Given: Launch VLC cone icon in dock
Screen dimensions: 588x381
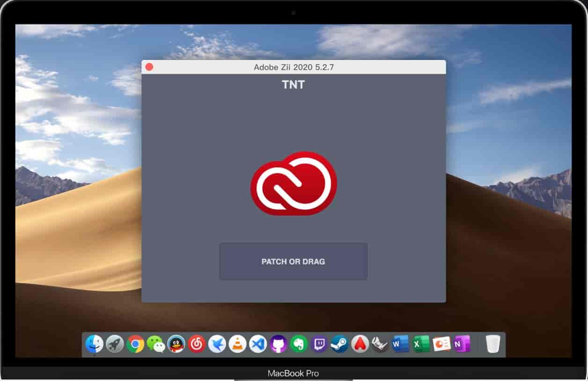Looking at the screenshot, I should coord(238,344).
